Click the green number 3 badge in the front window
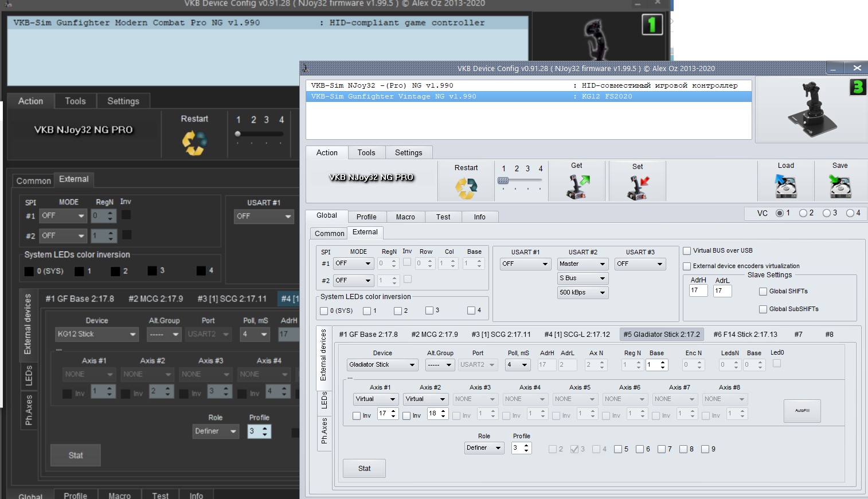The height and width of the screenshot is (499, 868). [x=858, y=87]
